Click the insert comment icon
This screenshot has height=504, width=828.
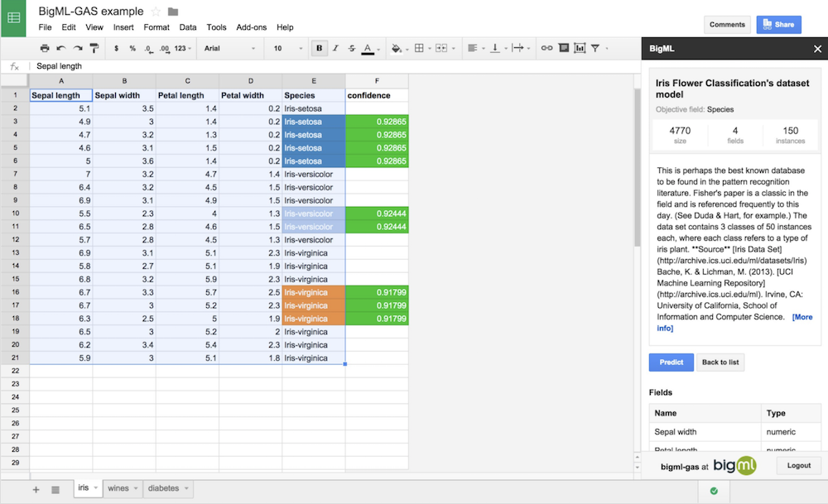(563, 49)
